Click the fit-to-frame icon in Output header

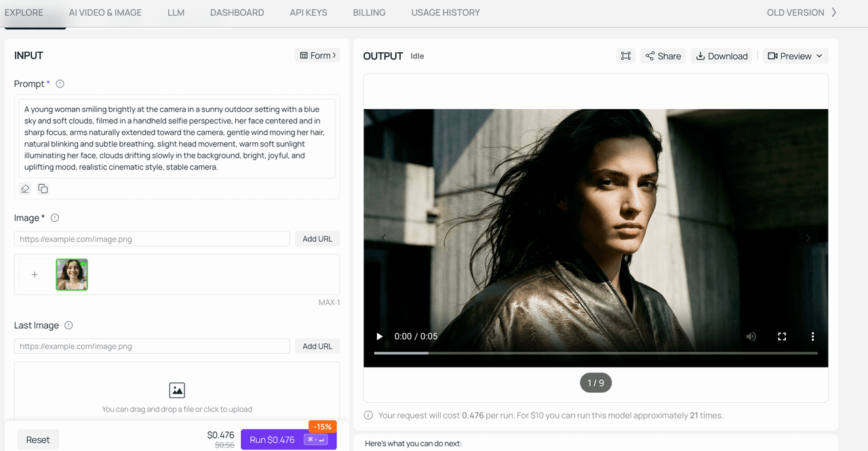pyautogui.click(x=625, y=56)
